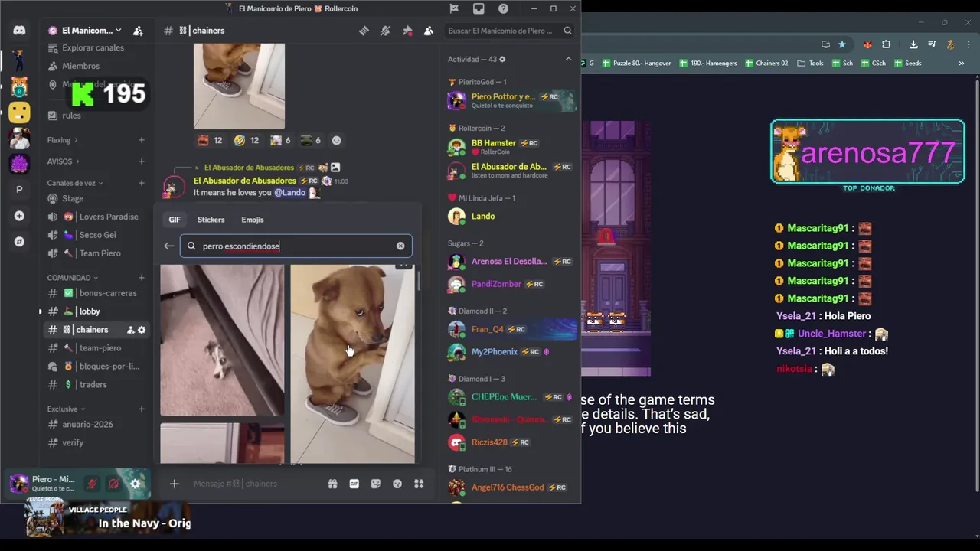The height and width of the screenshot is (551, 980).
Task: Open Discord inbox icon in title bar
Action: (x=479, y=8)
